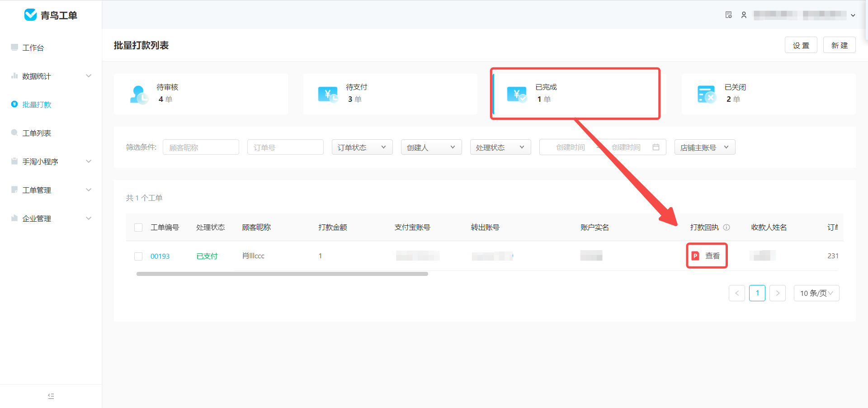Click page number 1 button
The height and width of the screenshot is (408, 868).
coord(757,293)
